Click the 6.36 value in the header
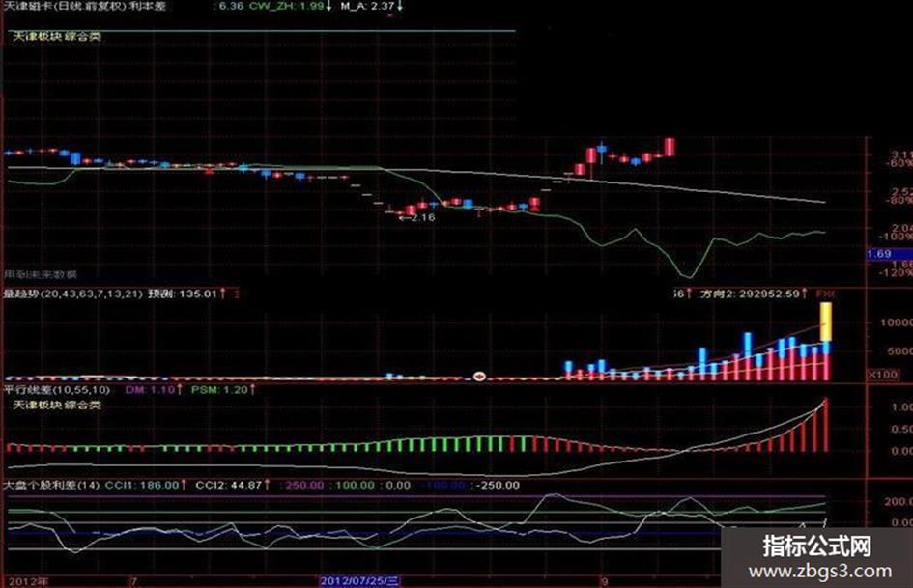 pos(231,6)
